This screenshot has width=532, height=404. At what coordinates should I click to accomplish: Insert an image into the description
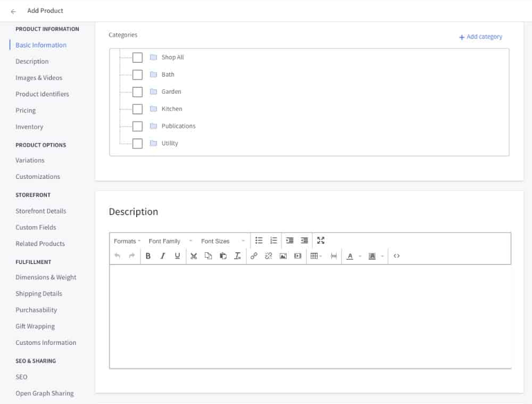(283, 256)
